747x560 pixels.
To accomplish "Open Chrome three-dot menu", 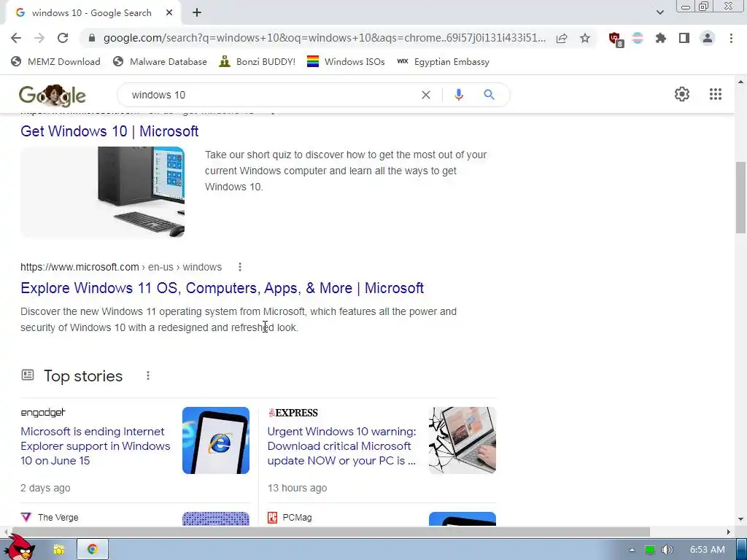I will [x=731, y=38].
